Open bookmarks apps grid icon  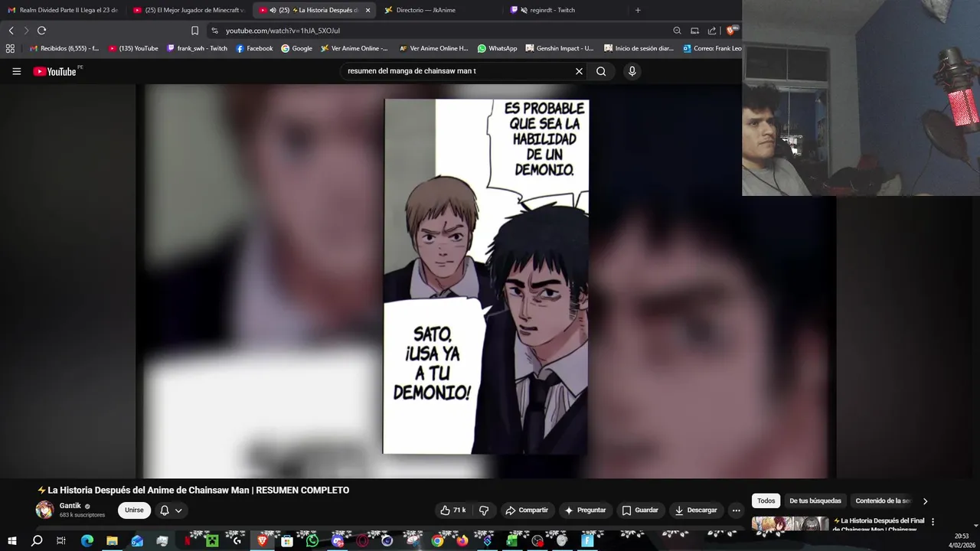point(10,48)
